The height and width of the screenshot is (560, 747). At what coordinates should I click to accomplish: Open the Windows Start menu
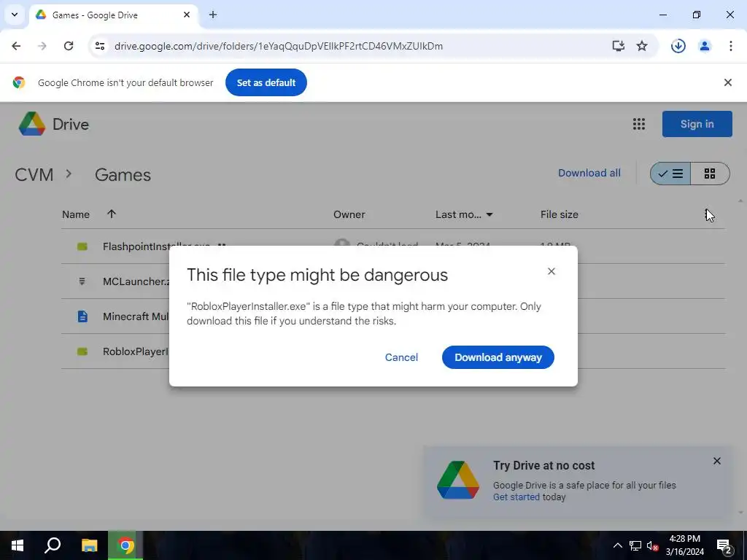point(18,545)
